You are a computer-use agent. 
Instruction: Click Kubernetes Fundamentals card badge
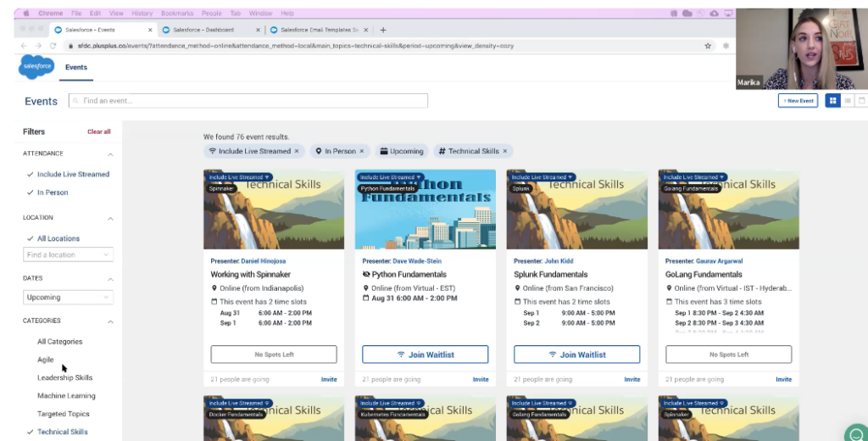393,415
